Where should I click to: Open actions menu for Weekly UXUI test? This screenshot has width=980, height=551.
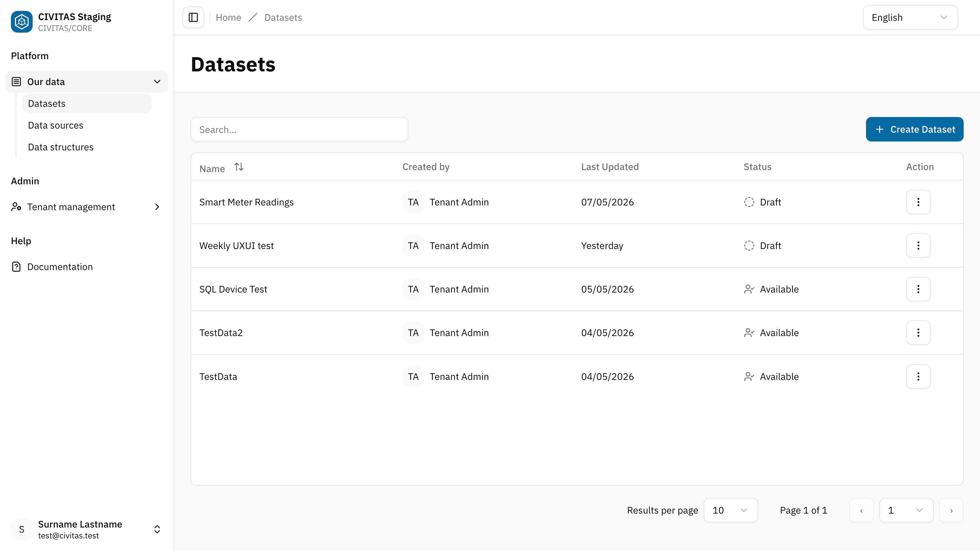[918, 246]
